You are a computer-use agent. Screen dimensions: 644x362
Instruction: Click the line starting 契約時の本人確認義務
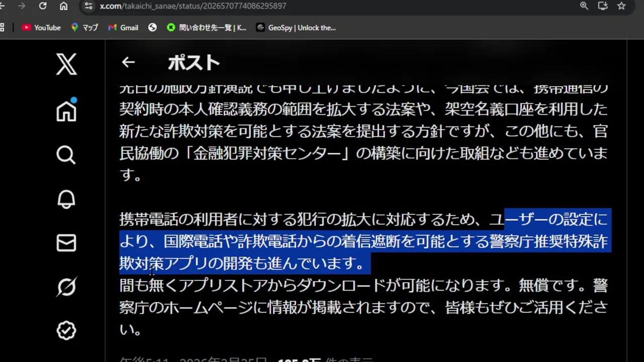coord(363,110)
